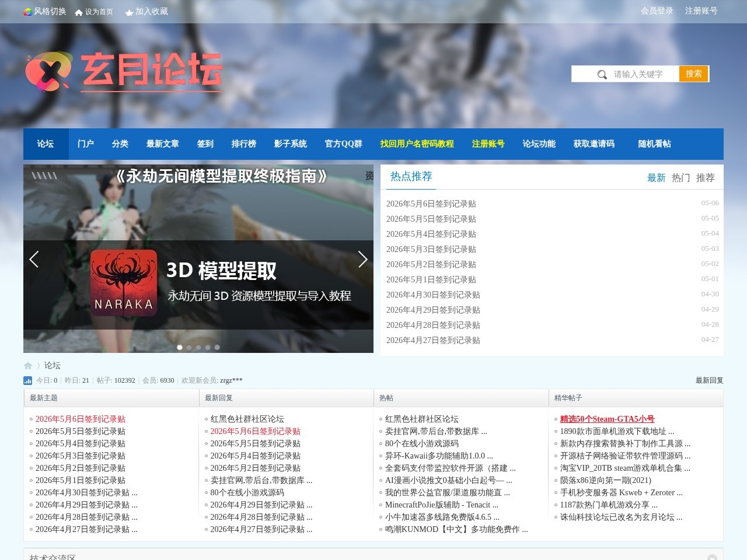Image resolution: width=747 pixels, height=560 pixels.
Task: Open 异环-Kawaii多功能辅助1.0.0 post
Action: [439, 456]
